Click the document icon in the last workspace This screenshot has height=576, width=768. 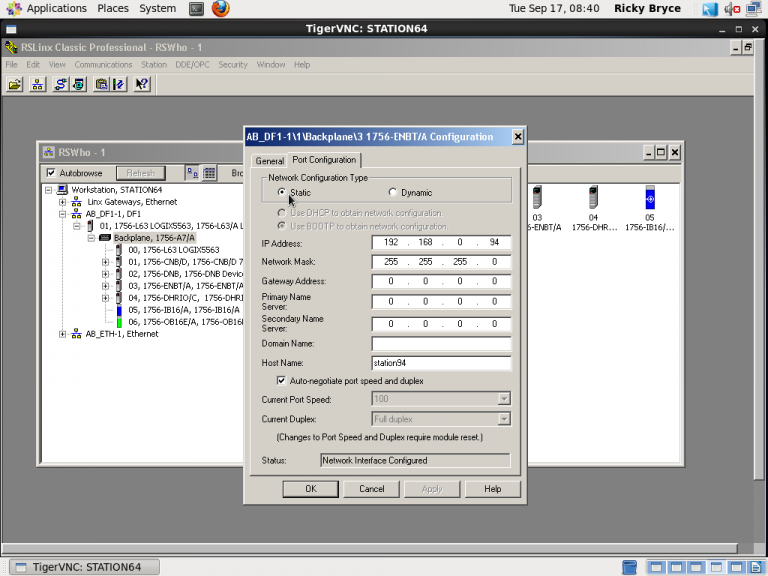[x=755, y=567]
